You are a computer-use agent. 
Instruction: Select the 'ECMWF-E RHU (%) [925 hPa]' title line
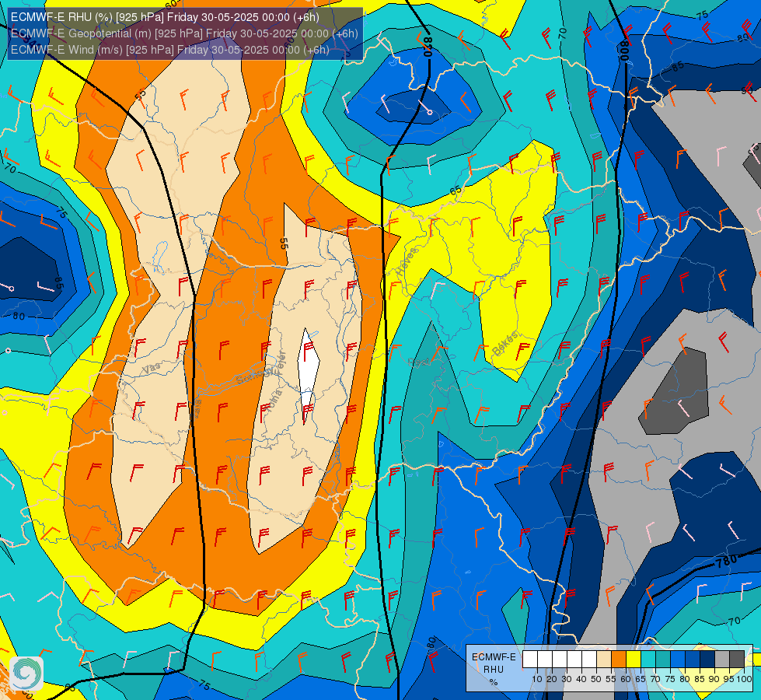point(165,17)
